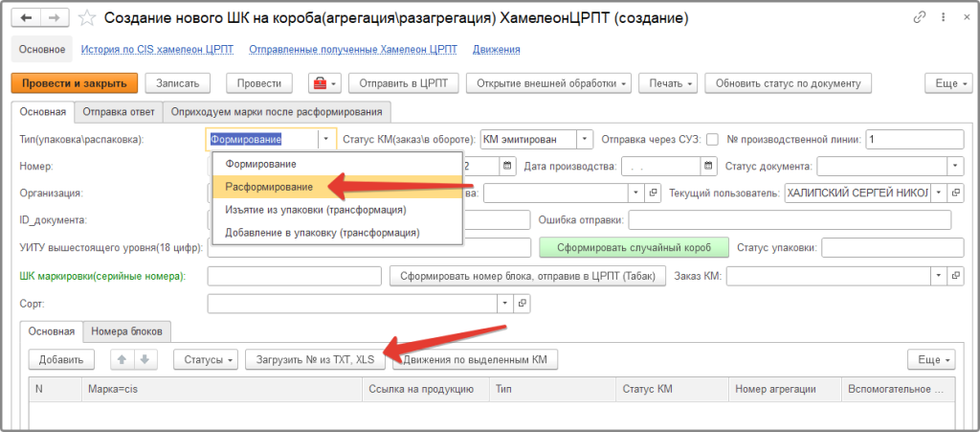Viewport: 980px width, 432px height.
Task: Click Провести и закрыть
Action: tap(75, 83)
